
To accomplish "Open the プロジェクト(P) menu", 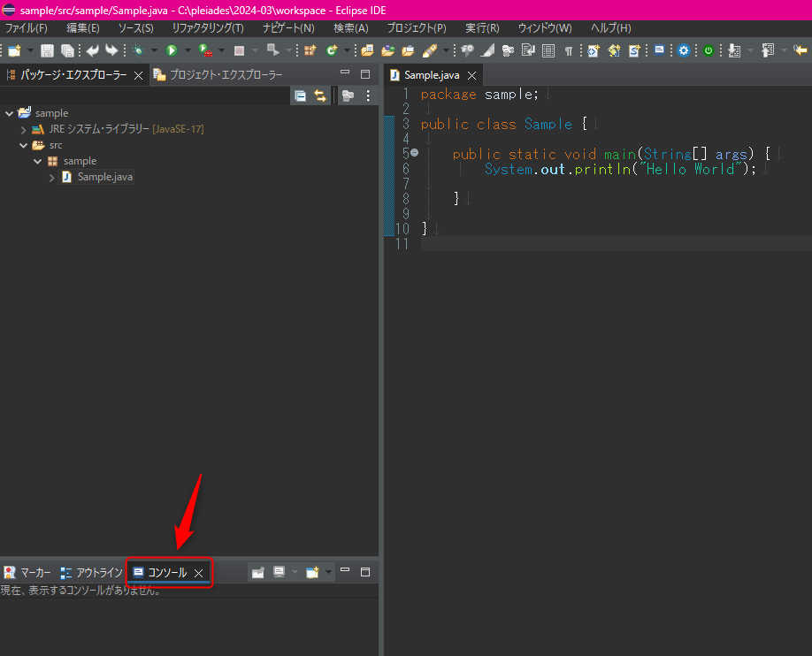I will (417, 28).
